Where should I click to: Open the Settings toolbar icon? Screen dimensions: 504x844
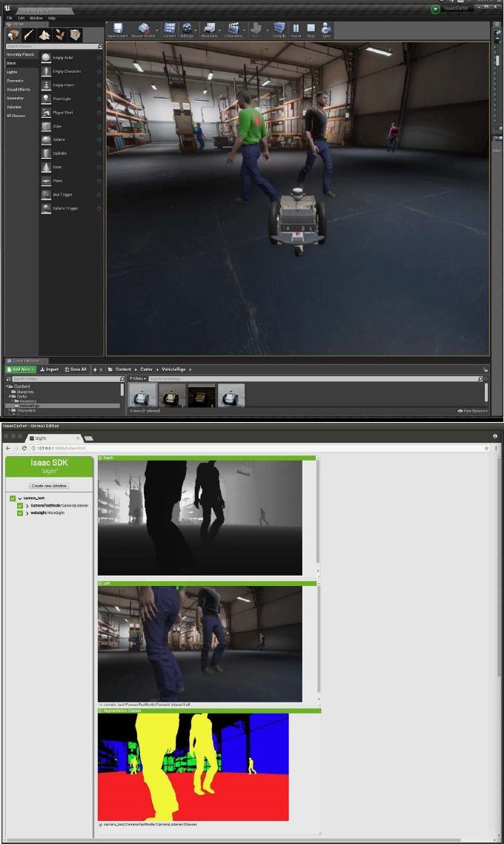tap(188, 30)
